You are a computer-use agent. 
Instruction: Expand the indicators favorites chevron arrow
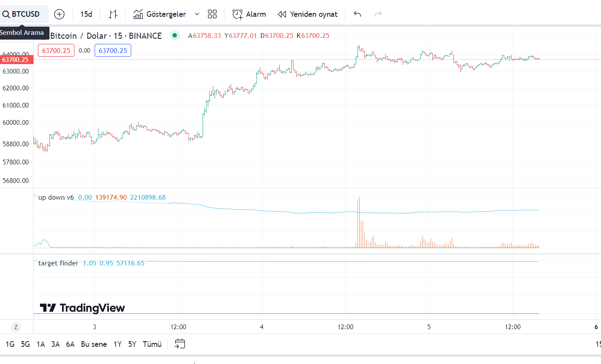tap(197, 14)
